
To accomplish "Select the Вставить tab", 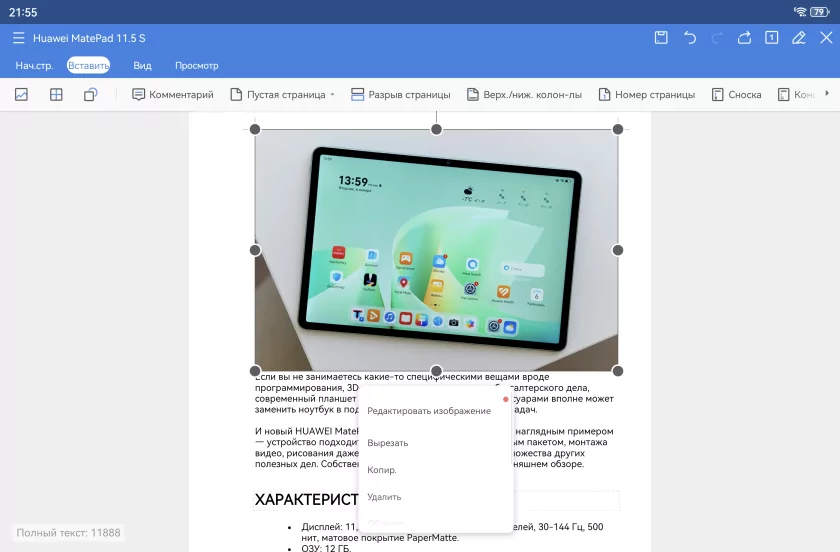I will (x=88, y=65).
